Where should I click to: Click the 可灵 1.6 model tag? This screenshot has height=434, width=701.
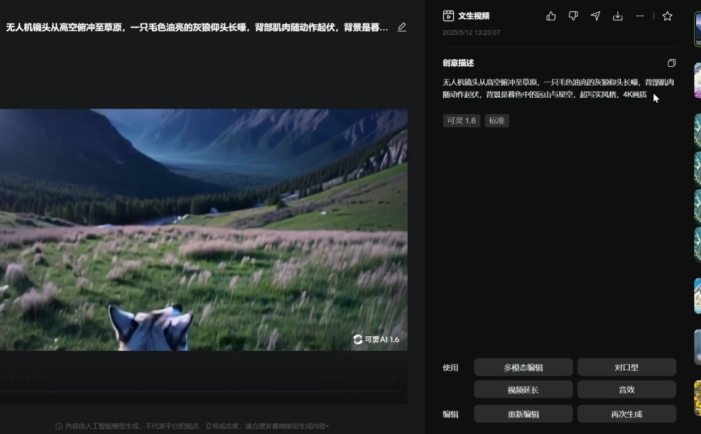461,121
